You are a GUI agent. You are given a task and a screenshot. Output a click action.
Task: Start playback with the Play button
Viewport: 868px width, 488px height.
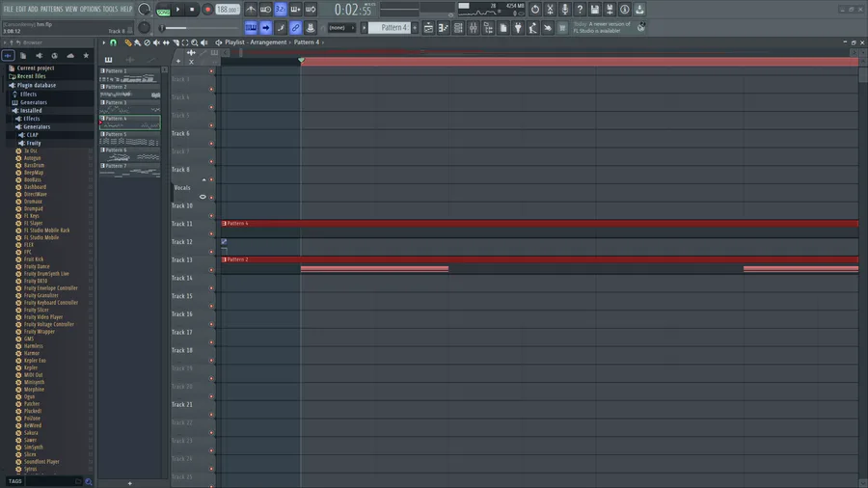pos(177,10)
